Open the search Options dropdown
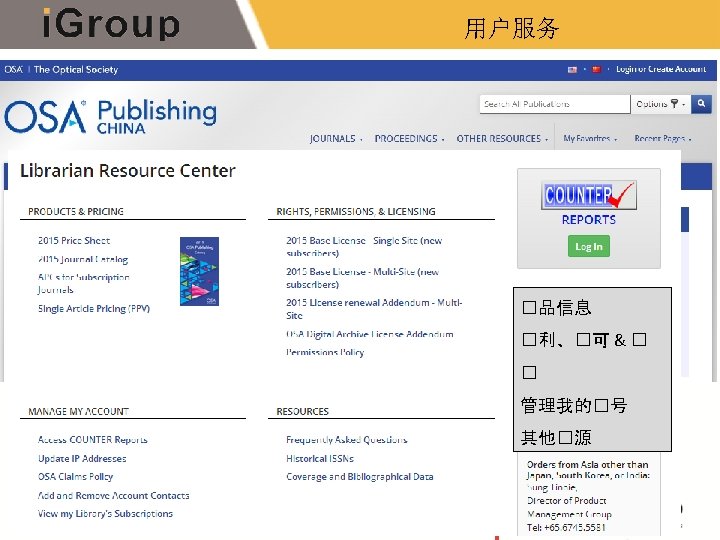 coord(661,104)
